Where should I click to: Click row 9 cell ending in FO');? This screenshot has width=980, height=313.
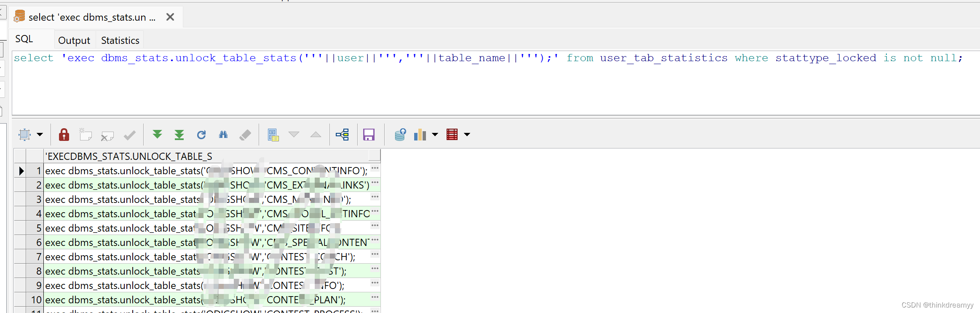(206, 286)
